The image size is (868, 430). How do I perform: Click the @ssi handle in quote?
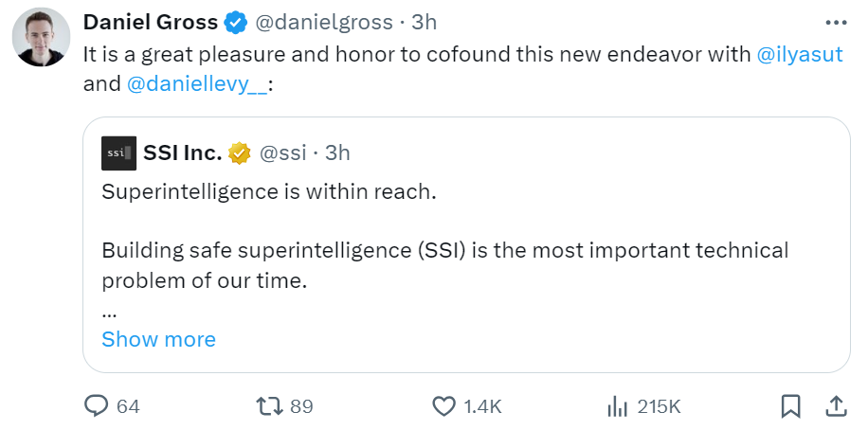(x=283, y=153)
